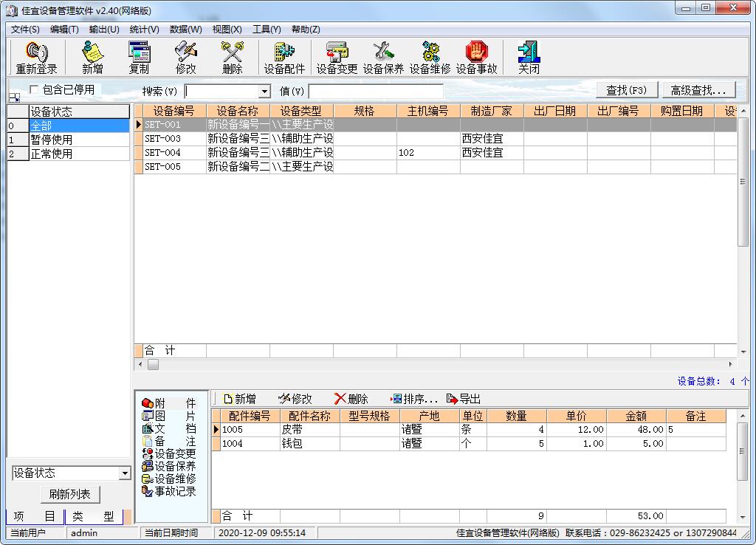Open the 统计(V) menu

144,30
